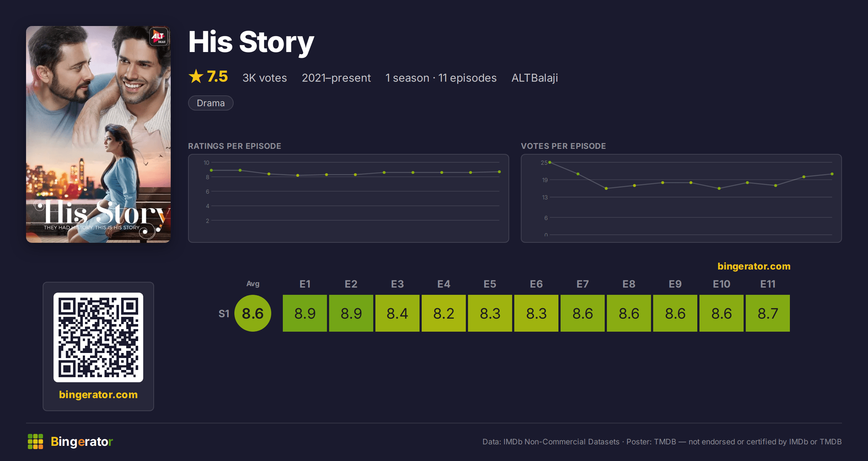Click first data point in votes chart
Image resolution: width=868 pixels, height=461 pixels.
click(x=550, y=163)
